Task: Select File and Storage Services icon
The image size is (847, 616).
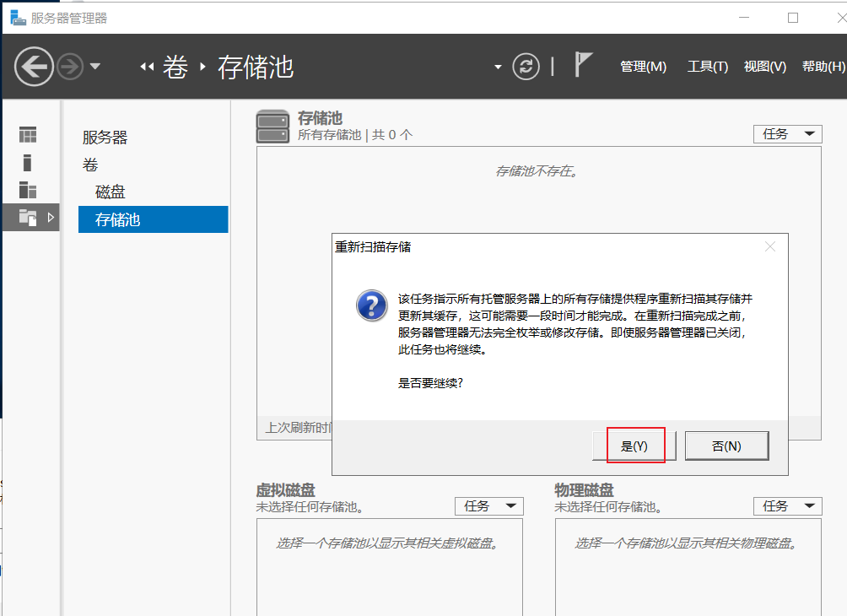Action: pyautogui.click(x=28, y=217)
